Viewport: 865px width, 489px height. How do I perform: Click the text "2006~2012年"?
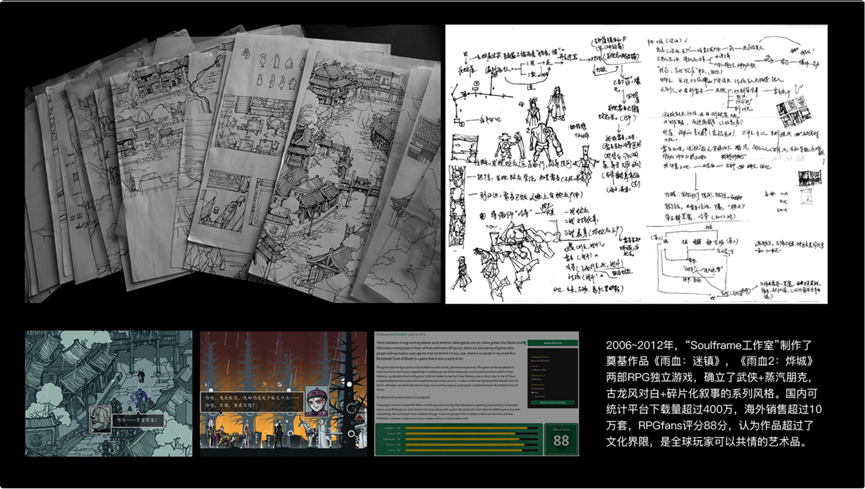(640, 346)
